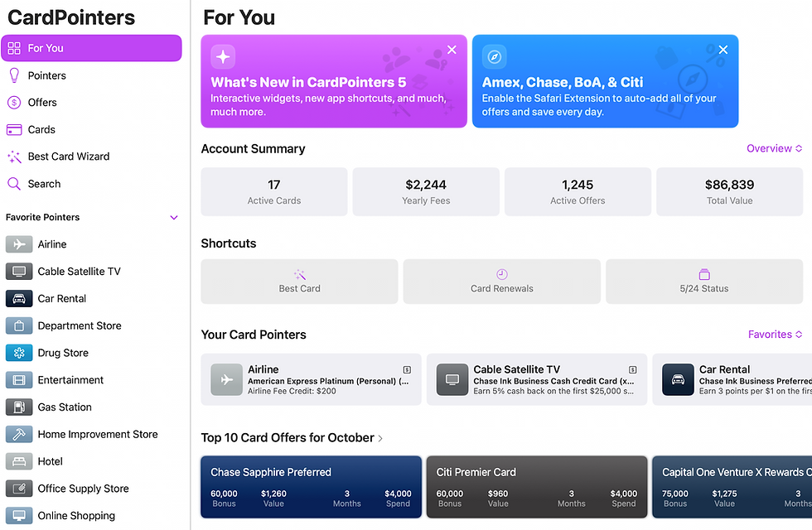Open the Favorites dropdown for Card Pointers
812x530 pixels.
[x=775, y=335]
